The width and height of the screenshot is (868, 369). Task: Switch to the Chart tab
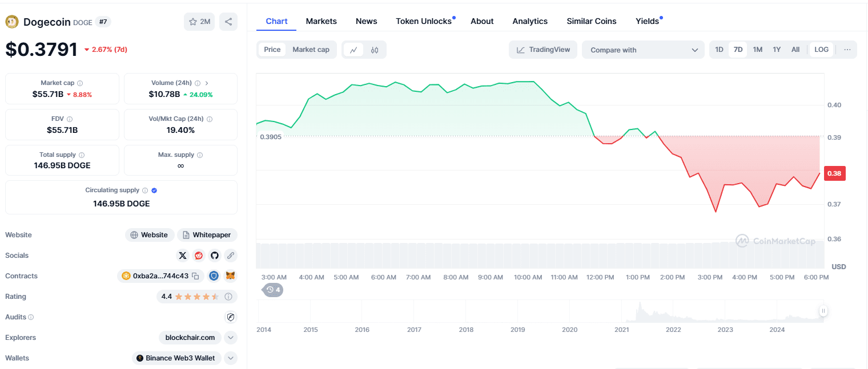click(276, 21)
